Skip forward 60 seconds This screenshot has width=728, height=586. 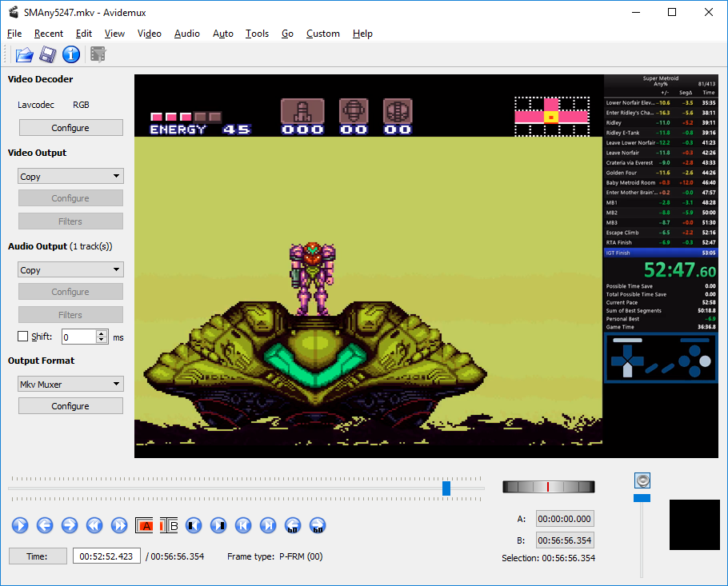pos(318,525)
